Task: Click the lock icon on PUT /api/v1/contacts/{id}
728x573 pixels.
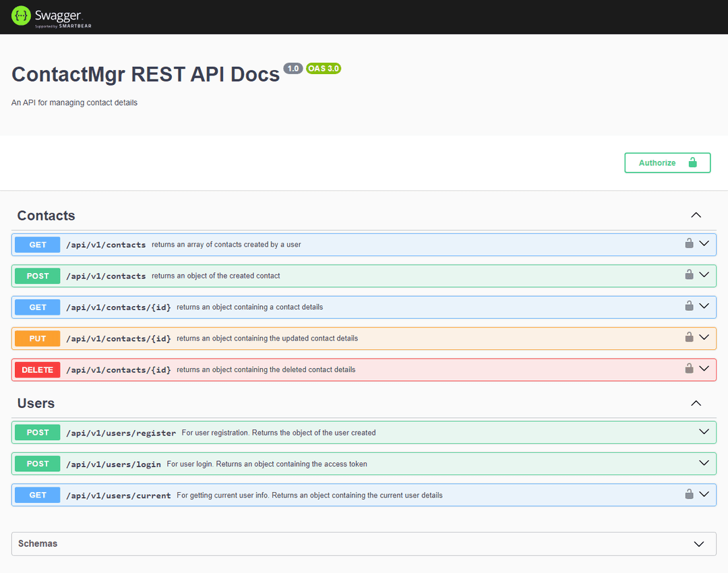Action: [689, 338]
